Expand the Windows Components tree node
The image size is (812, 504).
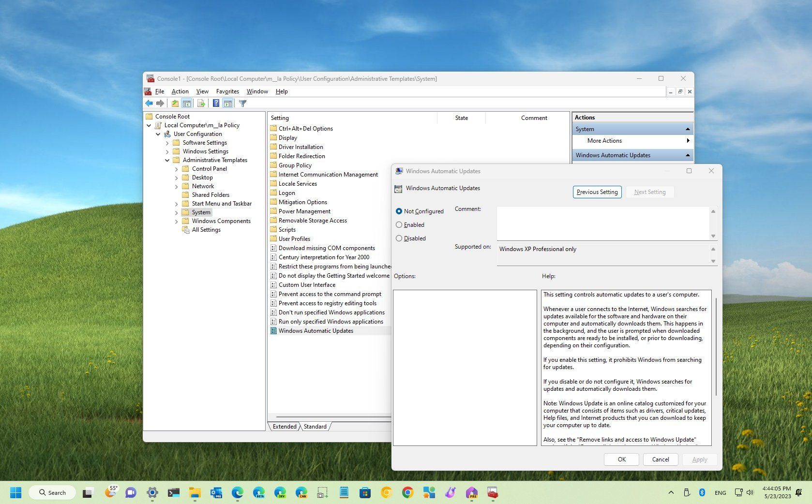click(177, 221)
